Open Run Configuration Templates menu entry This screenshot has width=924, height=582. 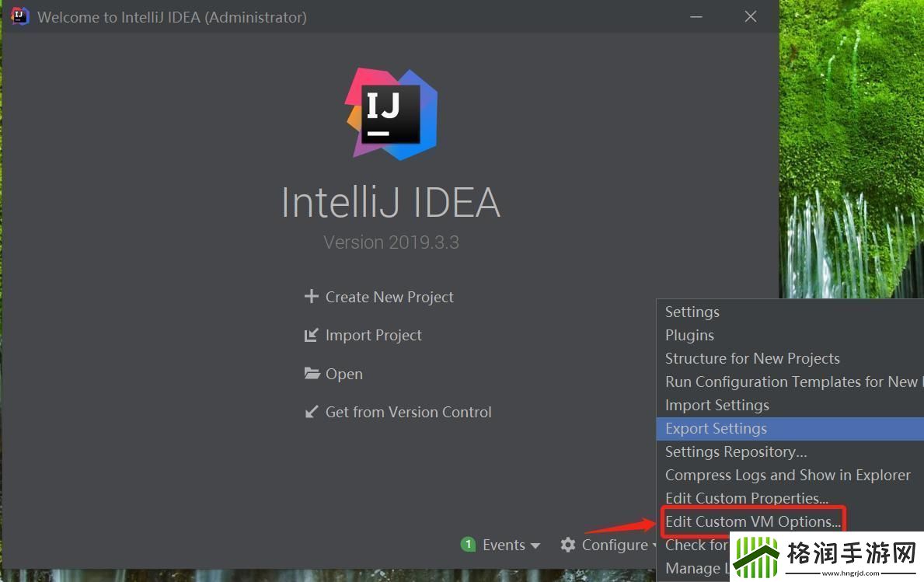pos(790,382)
